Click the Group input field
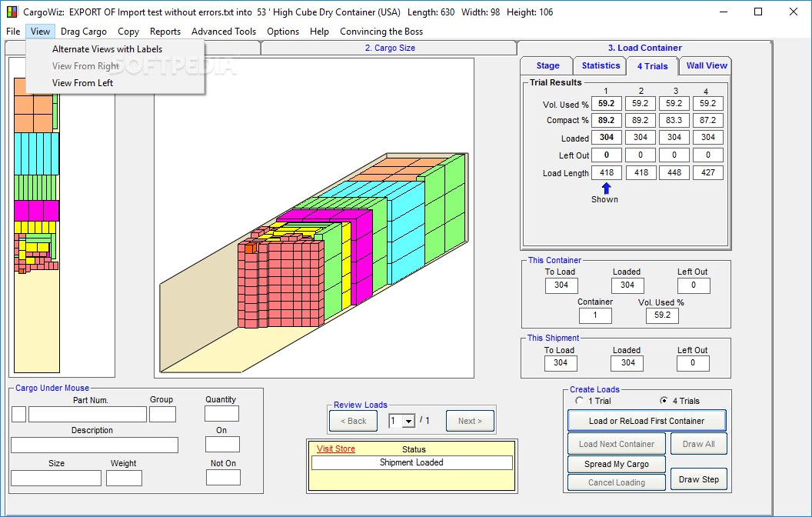Image resolution: width=812 pixels, height=517 pixels. pyautogui.click(x=162, y=415)
